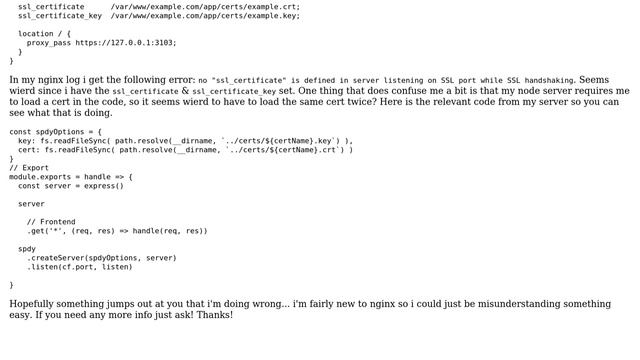Viewport: 640px width, 360px height.
Task: Click the nginx error message text
Action: [x=387, y=80]
